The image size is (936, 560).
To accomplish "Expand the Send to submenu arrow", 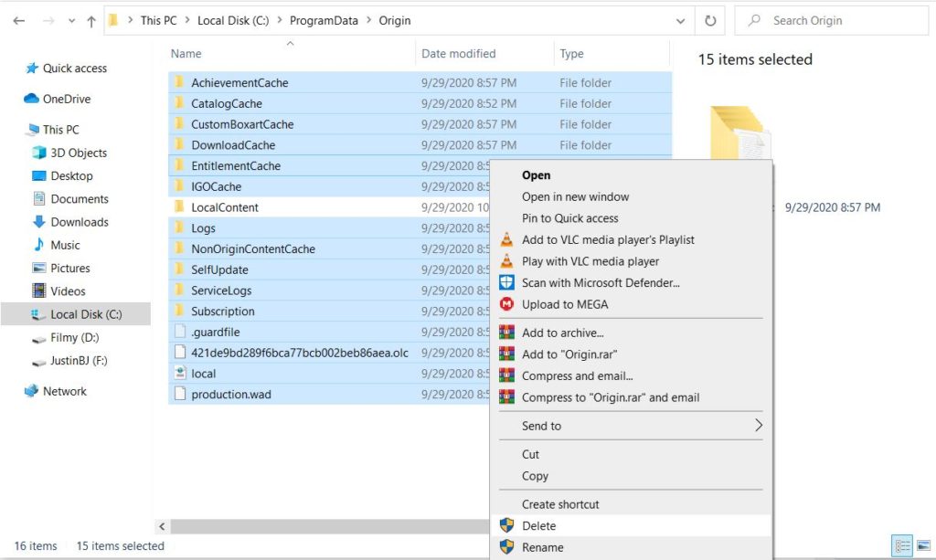I will (x=758, y=426).
